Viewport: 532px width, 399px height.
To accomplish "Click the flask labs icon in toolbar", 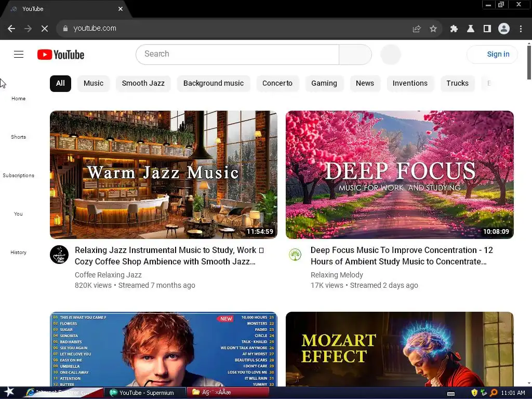I will tap(471, 29).
